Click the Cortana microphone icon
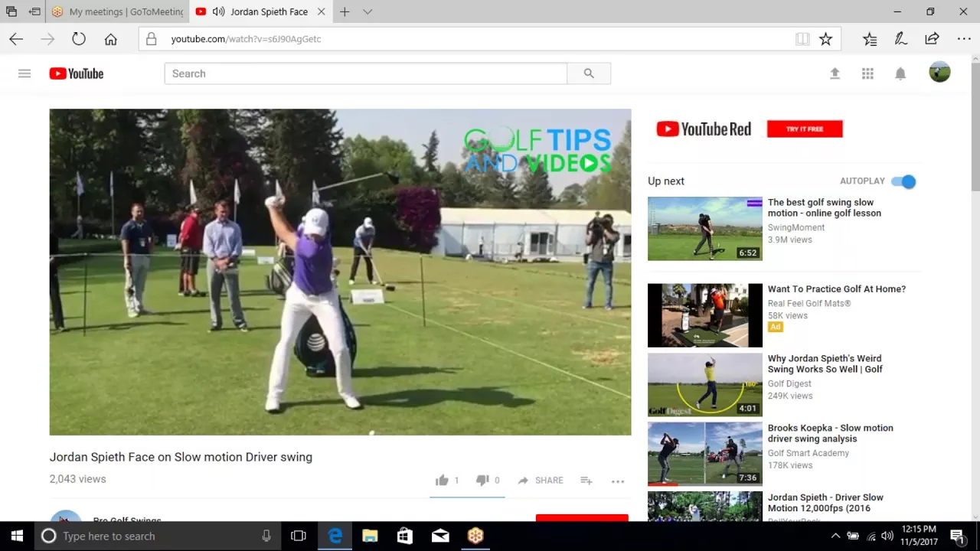 tap(266, 536)
